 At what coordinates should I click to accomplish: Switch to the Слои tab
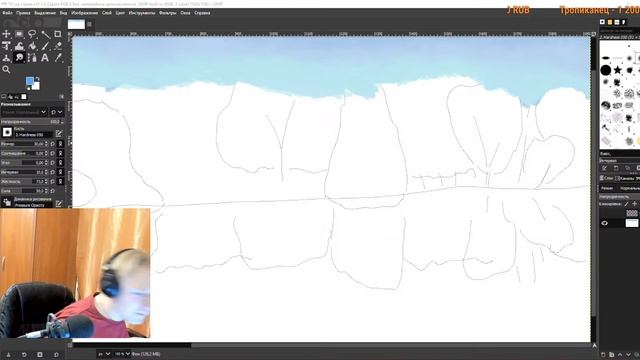(x=607, y=178)
